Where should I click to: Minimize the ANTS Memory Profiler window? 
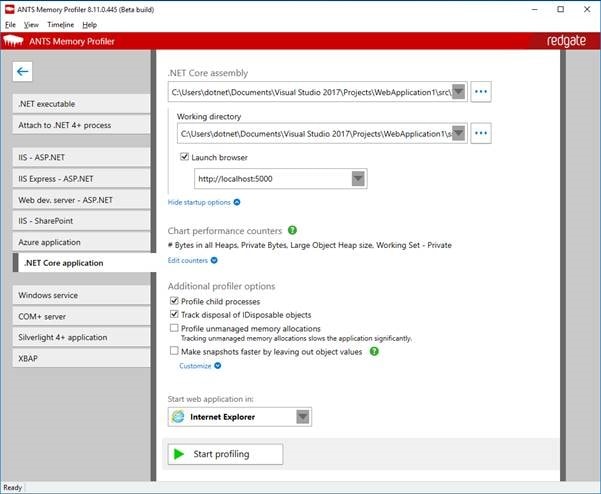tap(535, 10)
